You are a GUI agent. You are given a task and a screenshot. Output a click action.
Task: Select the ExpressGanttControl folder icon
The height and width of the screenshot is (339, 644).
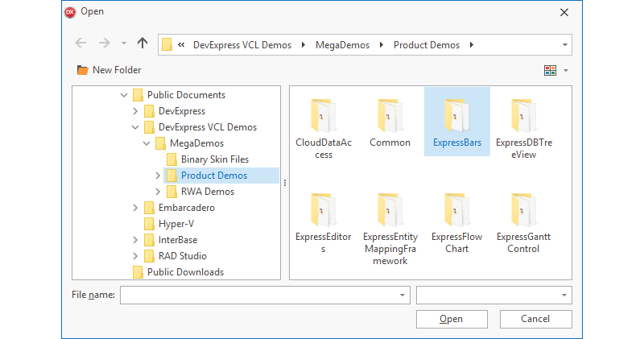pos(524,211)
